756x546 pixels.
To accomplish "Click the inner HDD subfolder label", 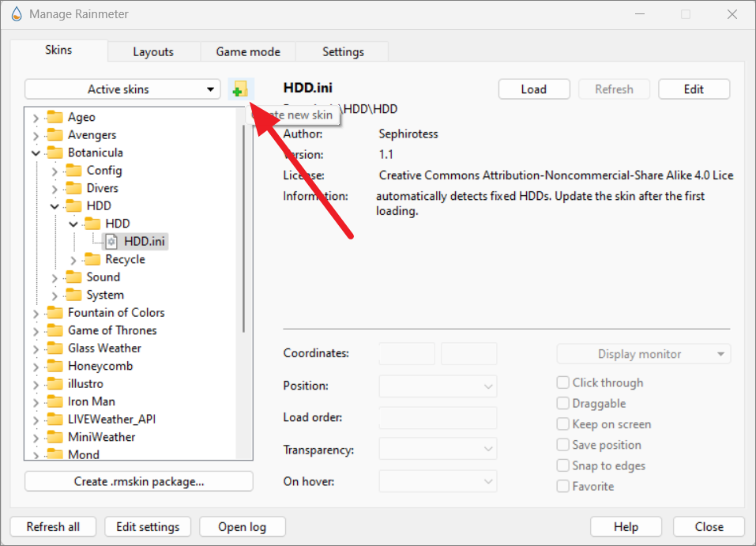I will click(x=118, y=224).
